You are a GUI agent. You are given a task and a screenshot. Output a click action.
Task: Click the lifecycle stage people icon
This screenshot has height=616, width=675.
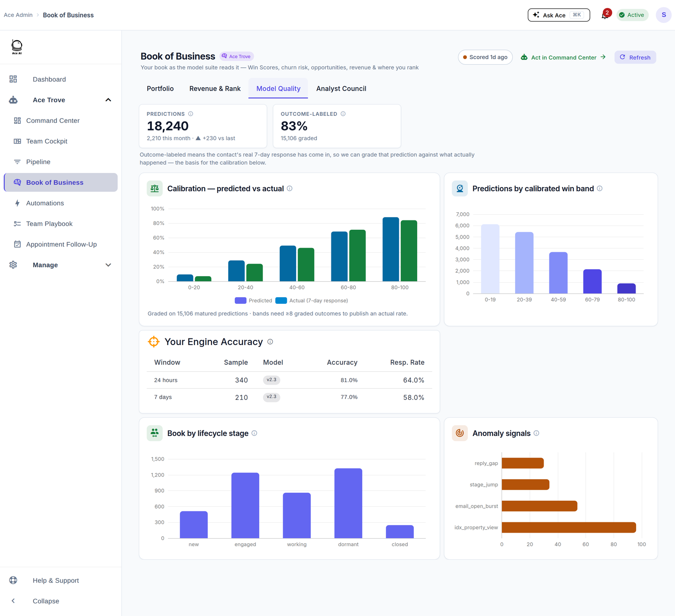155,433
